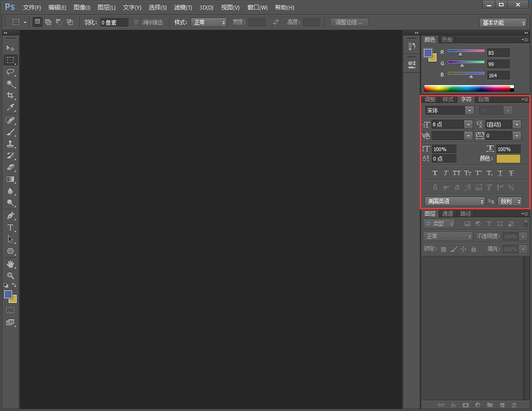The width and height of the screenshot is (532, 411).
Task: Switch to the 通道 channels tab
Action: (447, 213)
